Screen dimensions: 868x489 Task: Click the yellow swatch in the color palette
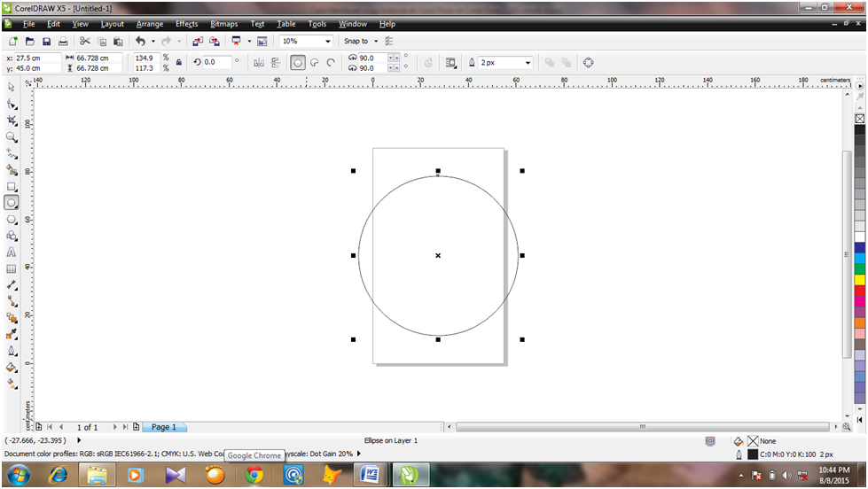[x=859, y=279]
